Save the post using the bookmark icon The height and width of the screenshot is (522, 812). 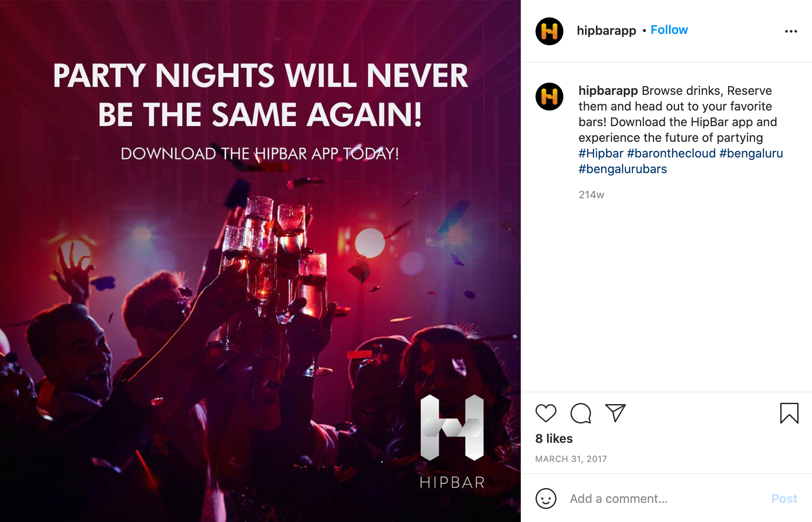coord(789,413)
